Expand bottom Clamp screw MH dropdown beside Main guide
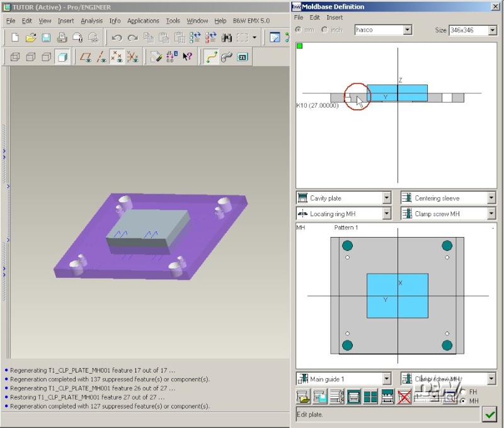Image resolution: width=504 pixels, height=428 pixels. 491,379
